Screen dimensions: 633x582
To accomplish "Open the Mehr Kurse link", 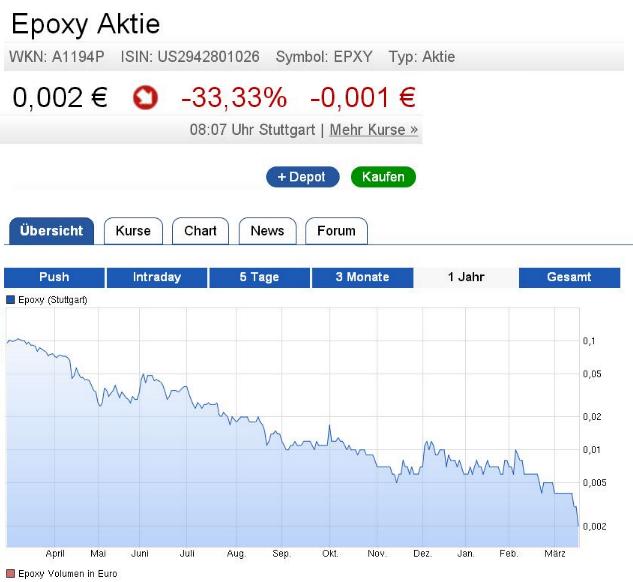I will point(374,130).
